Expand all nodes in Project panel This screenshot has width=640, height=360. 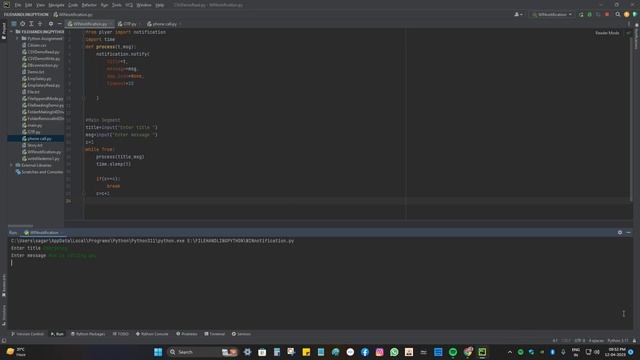click(x=31, y=24)
